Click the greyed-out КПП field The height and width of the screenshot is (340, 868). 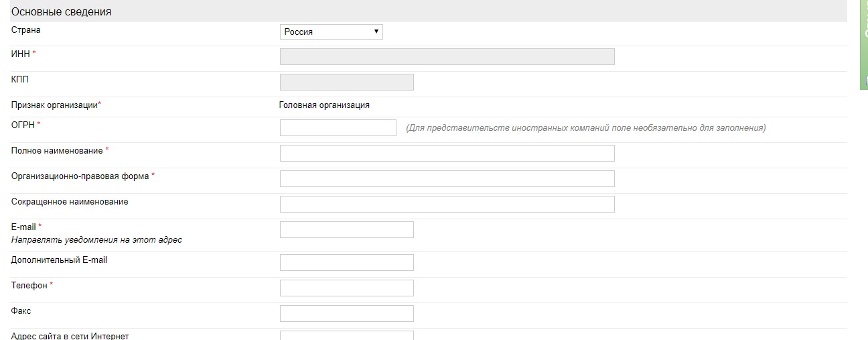click(346, 82)
